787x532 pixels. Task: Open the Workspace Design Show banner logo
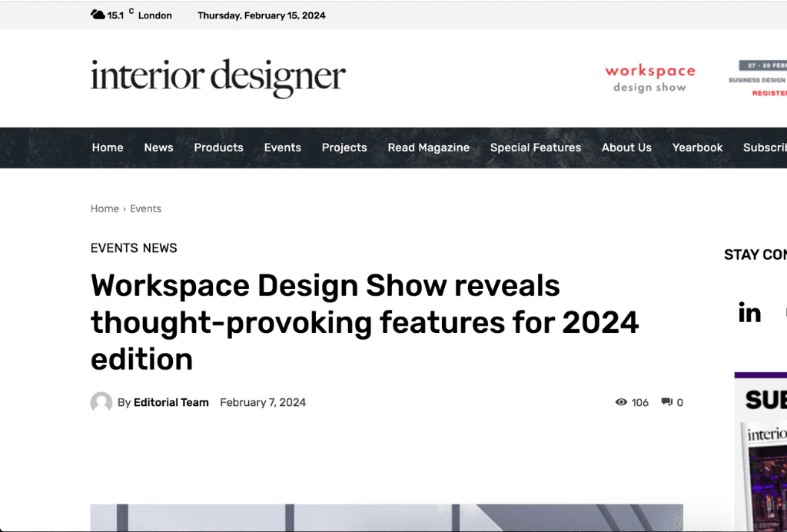coord(649,78)
